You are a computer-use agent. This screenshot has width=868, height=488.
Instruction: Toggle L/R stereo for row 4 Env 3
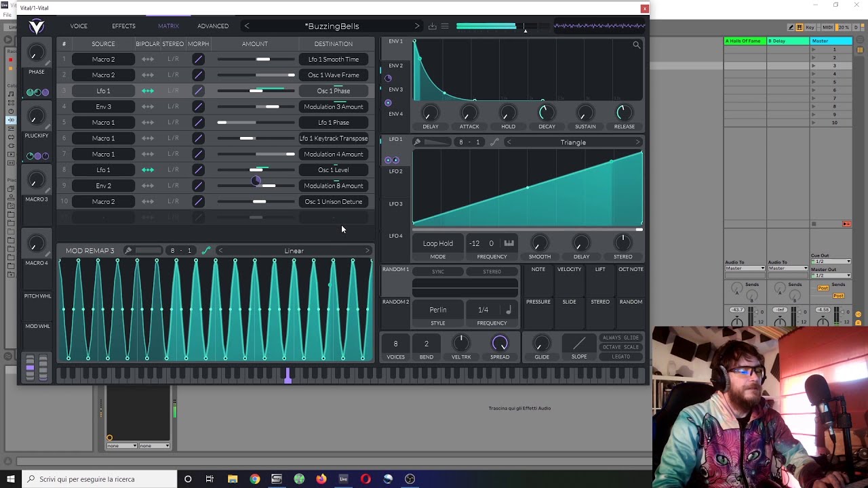point(174,107)
